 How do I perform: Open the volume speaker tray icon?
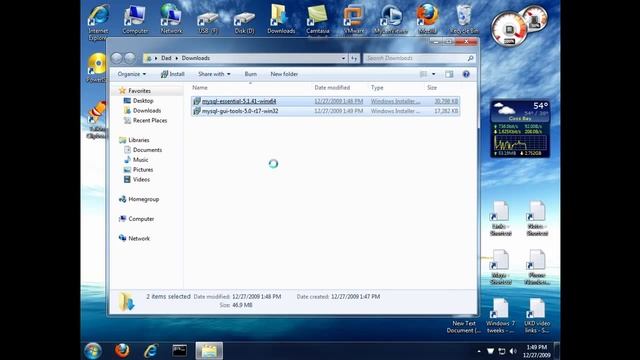tap(513, 351)
